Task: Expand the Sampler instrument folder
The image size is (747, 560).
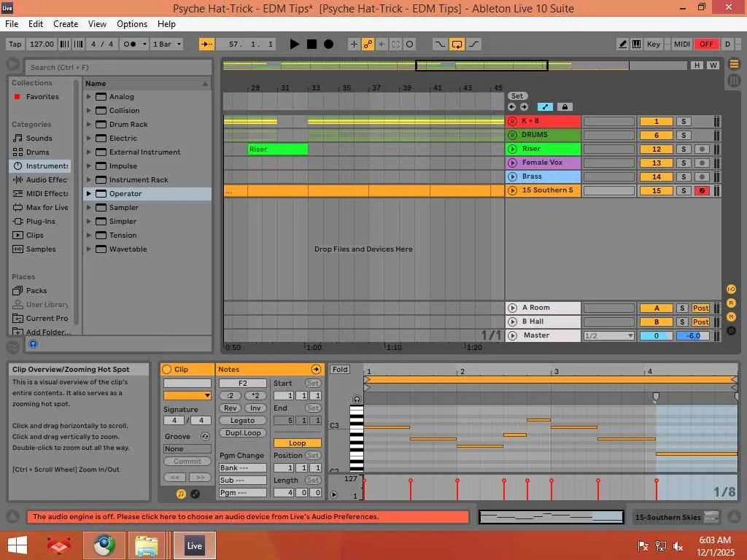Action: point(88,208)
